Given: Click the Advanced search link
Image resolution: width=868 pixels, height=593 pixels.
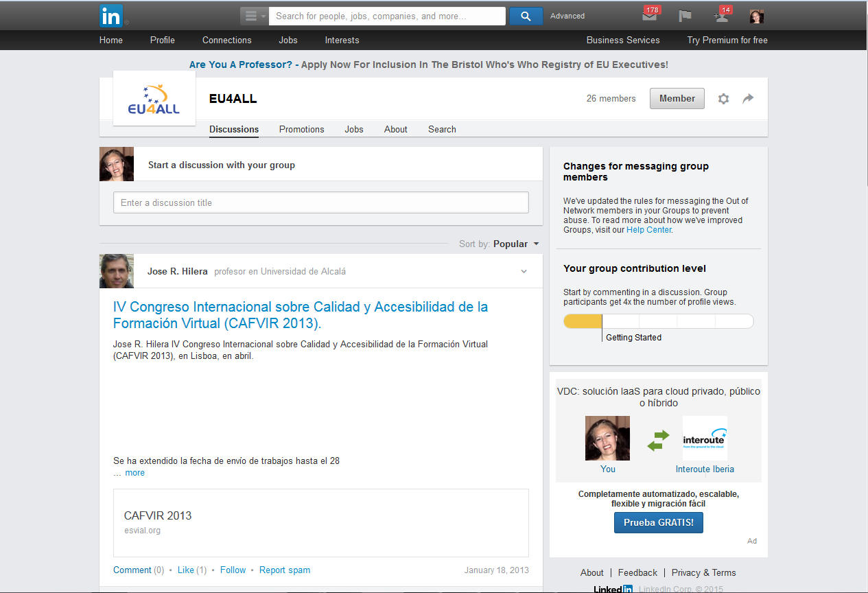Looking at the screenshot, I should click(567, 16).
